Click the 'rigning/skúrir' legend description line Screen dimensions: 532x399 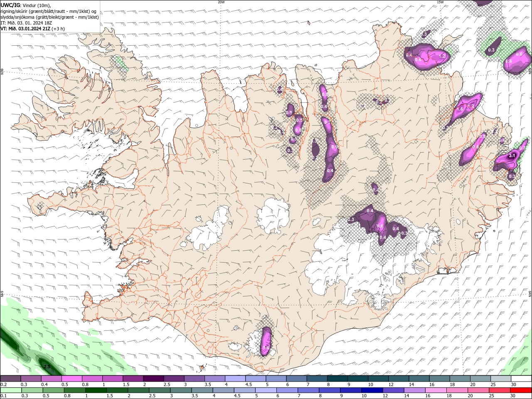(x=48, y=11)
